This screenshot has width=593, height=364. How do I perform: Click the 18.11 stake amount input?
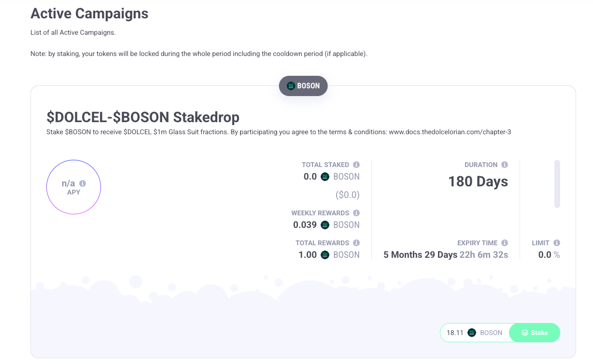coord(455,333)
